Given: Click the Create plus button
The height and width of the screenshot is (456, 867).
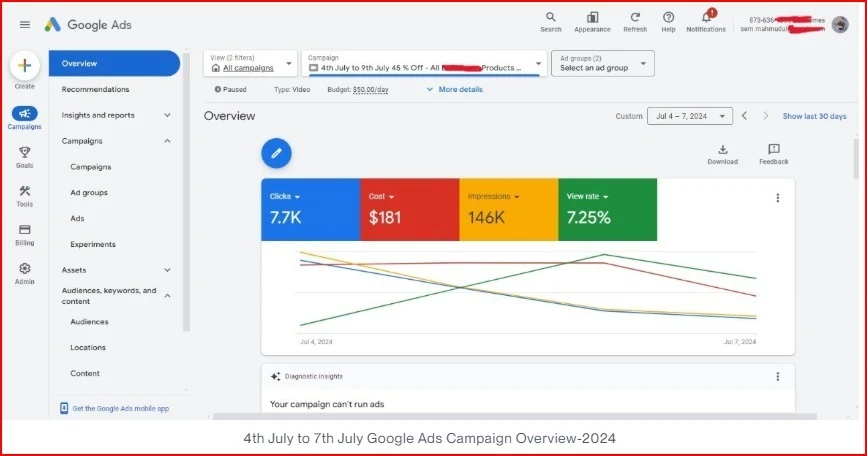Looking at the screenshot, I should coord(24,66).
